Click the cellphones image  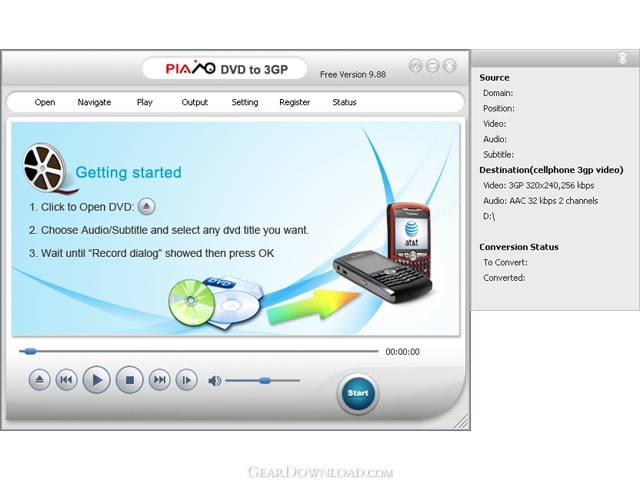pos(383,253)
